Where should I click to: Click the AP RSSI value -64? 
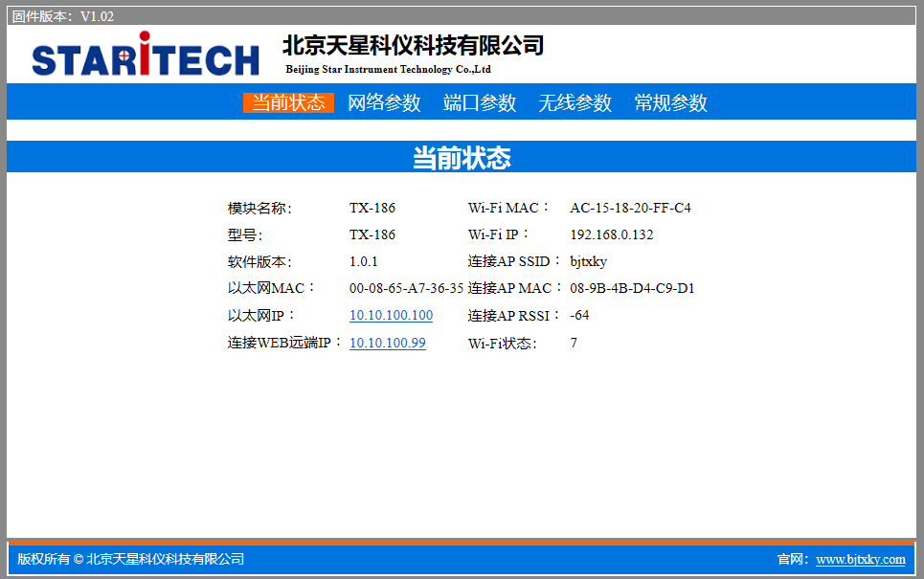click(x=579, y=316)
